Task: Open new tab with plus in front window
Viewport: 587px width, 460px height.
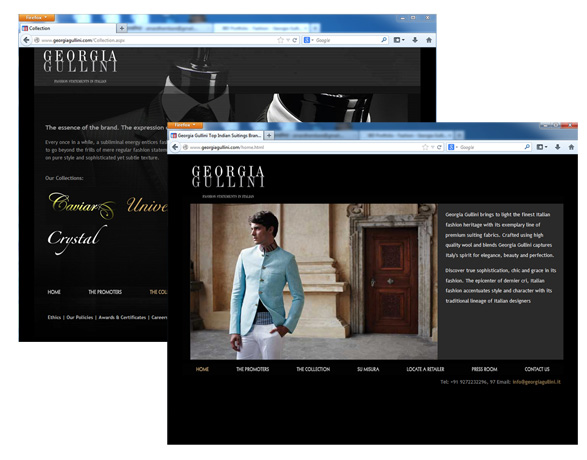Action: [x=269, y=135]
